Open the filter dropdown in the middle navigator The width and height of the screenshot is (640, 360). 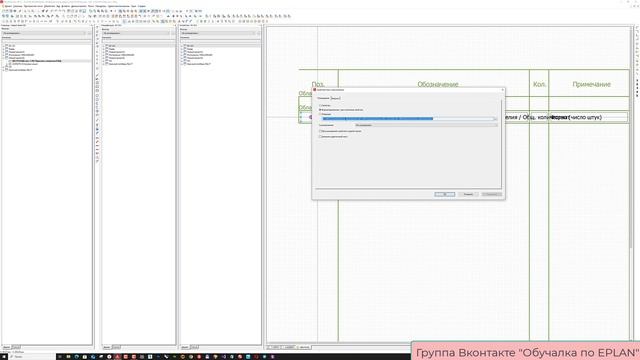coord(136,33)
